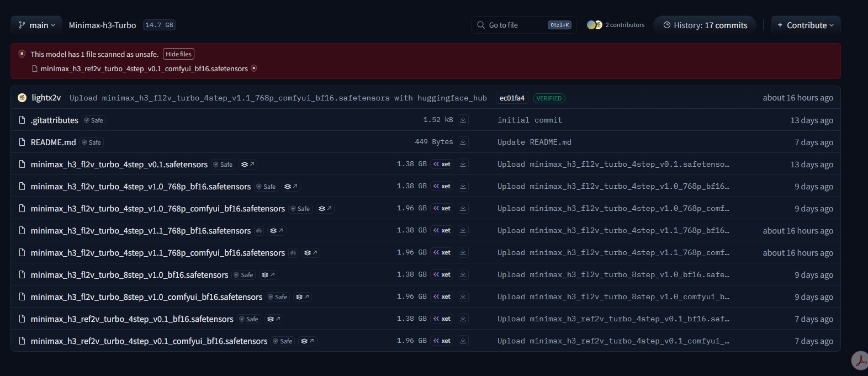Open the pointer details icon for minimax_h3_fl2v_turbo_4step_v1.0_768p_bf16.safetensors

point(290,187)
